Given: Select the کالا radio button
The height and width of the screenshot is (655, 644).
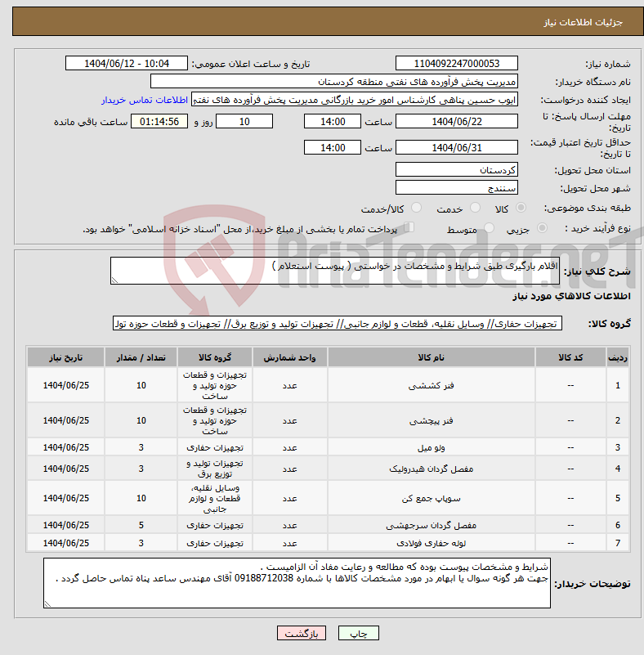Looking at the screenshot, I should pos(521,207).
